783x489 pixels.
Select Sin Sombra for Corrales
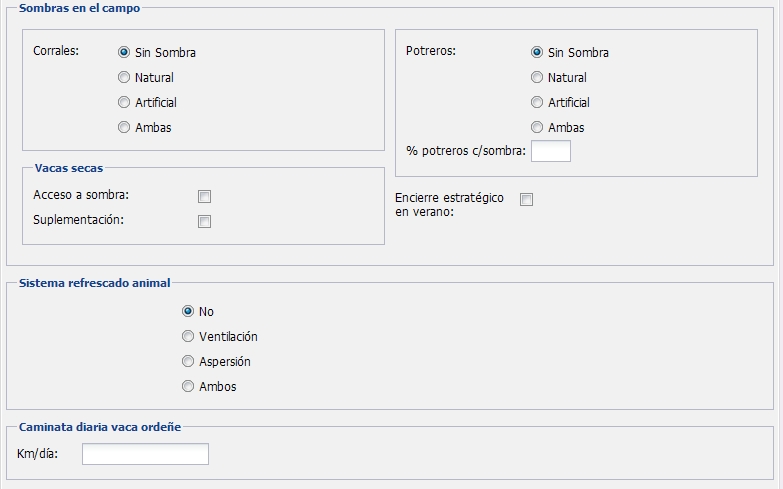tap(124, 52)
